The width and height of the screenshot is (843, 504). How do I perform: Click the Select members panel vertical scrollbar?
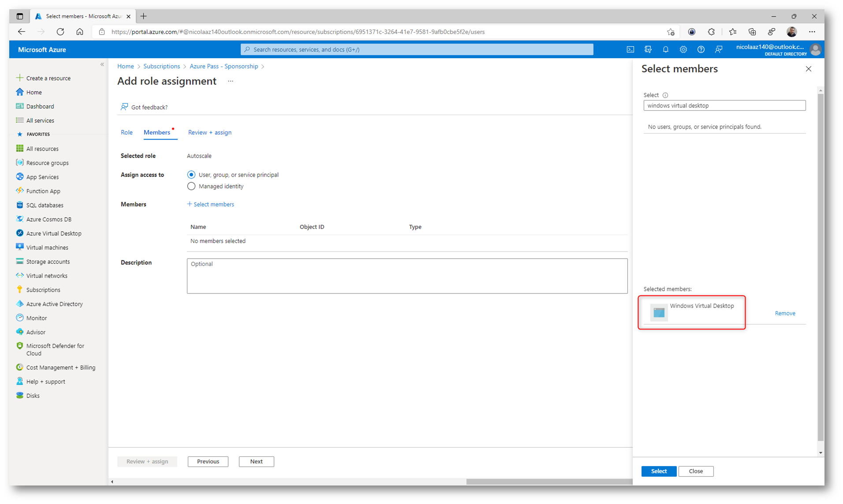click(820, 267)
